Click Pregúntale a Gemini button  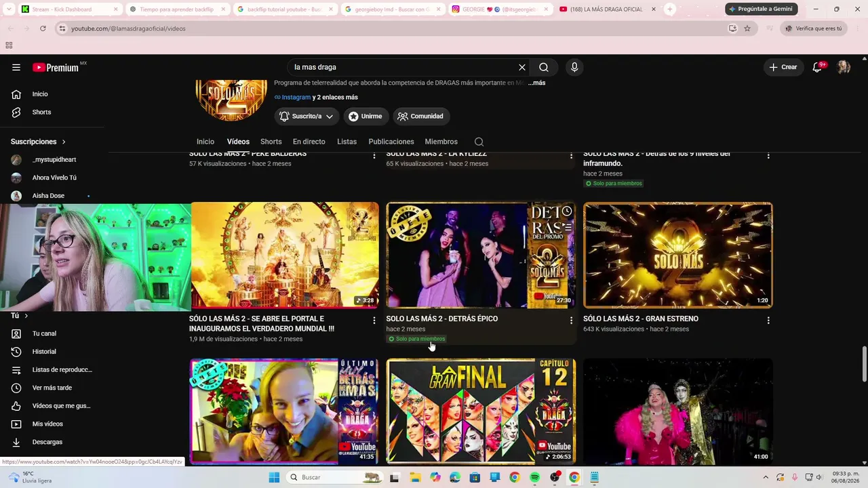(x=762, y=9)
